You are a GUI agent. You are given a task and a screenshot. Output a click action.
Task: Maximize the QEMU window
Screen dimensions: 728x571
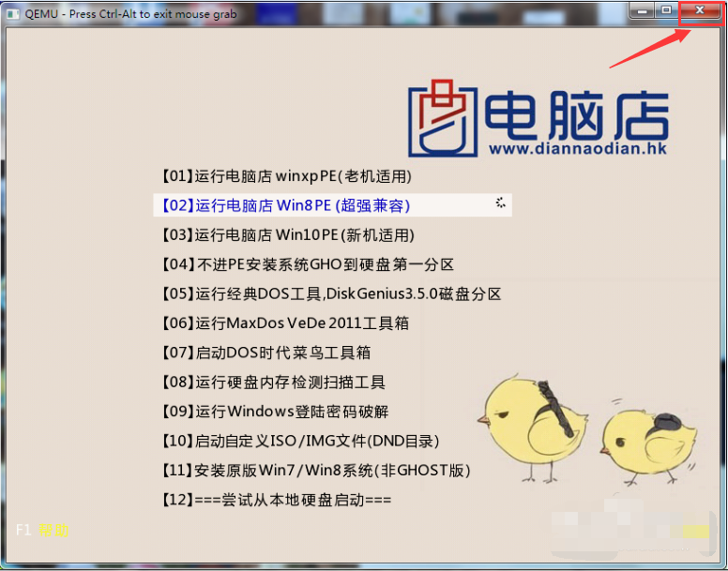coord(666,10)
